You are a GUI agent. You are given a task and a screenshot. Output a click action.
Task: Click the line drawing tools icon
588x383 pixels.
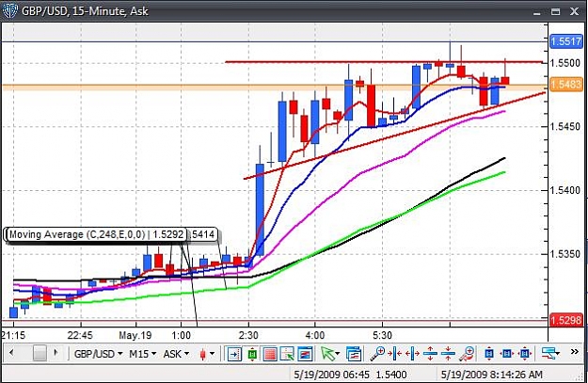(550, 354)
